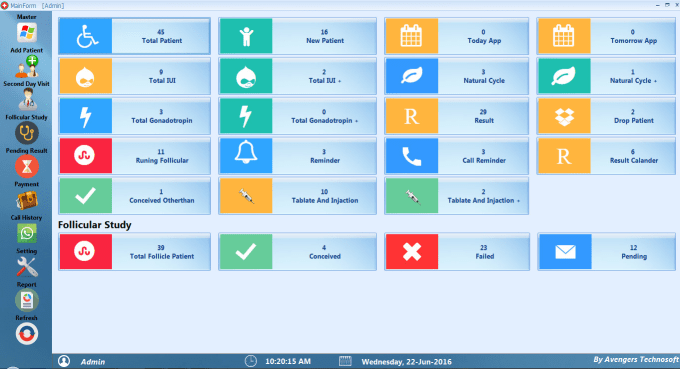This screenshot has height=369, width=680.
Task: Open the 3 Call Reminder tile
Action: point(456,156)
